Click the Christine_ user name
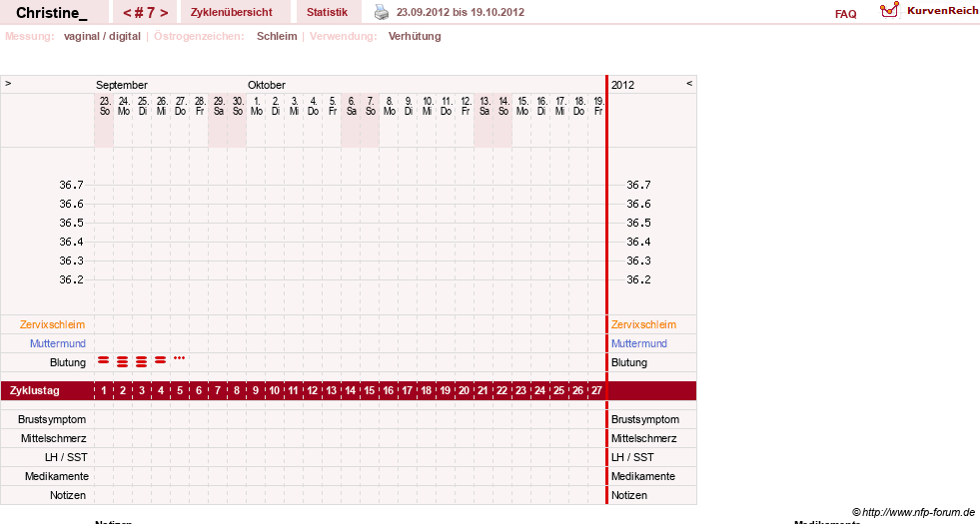 click(x=52, y=13)
